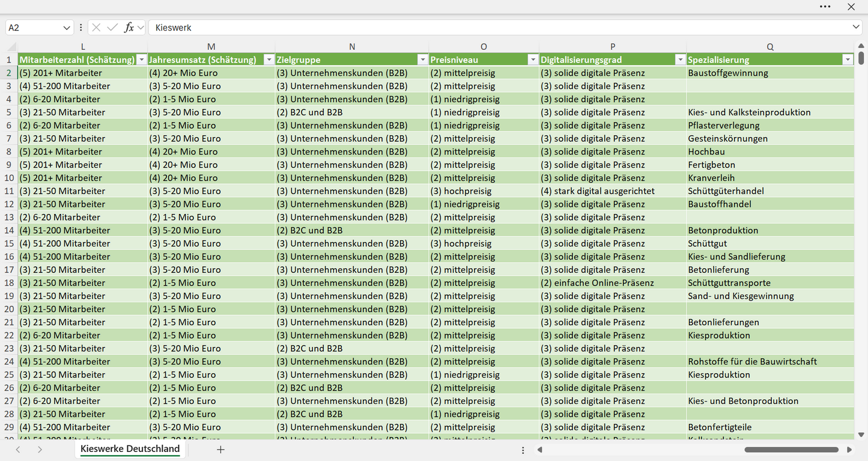Confirm the entry with the checkmark icon

pyautogui.click(x=112, y=28)
